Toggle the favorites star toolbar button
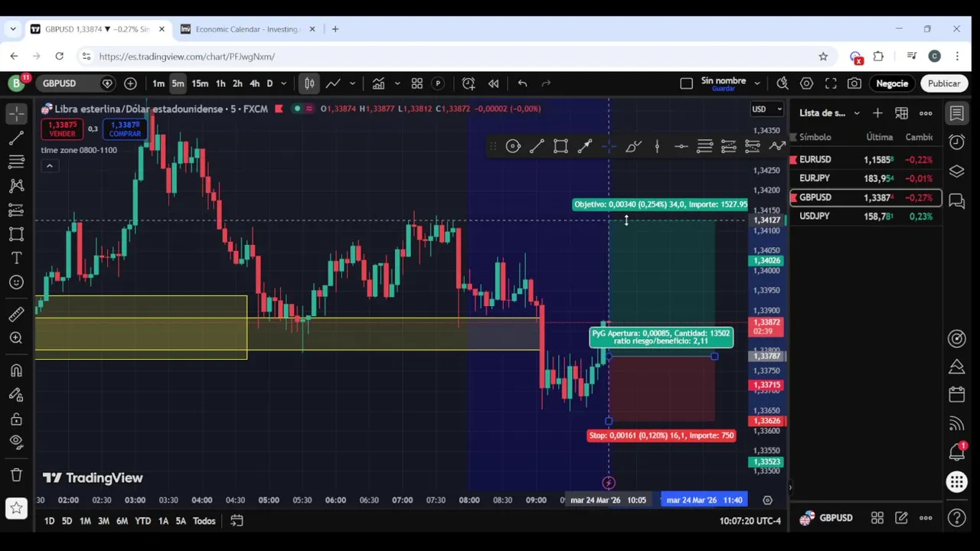The height and width of the screenshot is (551, 980). (x=16, y=507)
